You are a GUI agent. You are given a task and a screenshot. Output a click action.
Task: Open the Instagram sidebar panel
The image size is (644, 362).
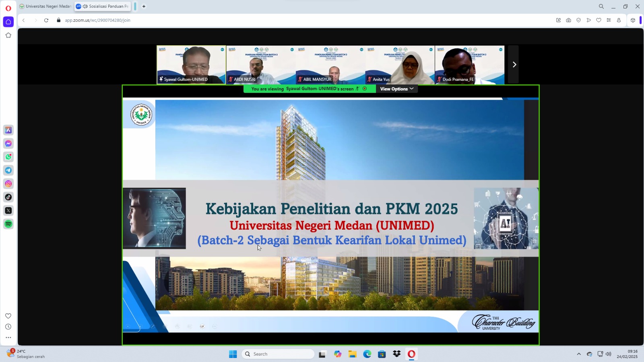(8, 184)
